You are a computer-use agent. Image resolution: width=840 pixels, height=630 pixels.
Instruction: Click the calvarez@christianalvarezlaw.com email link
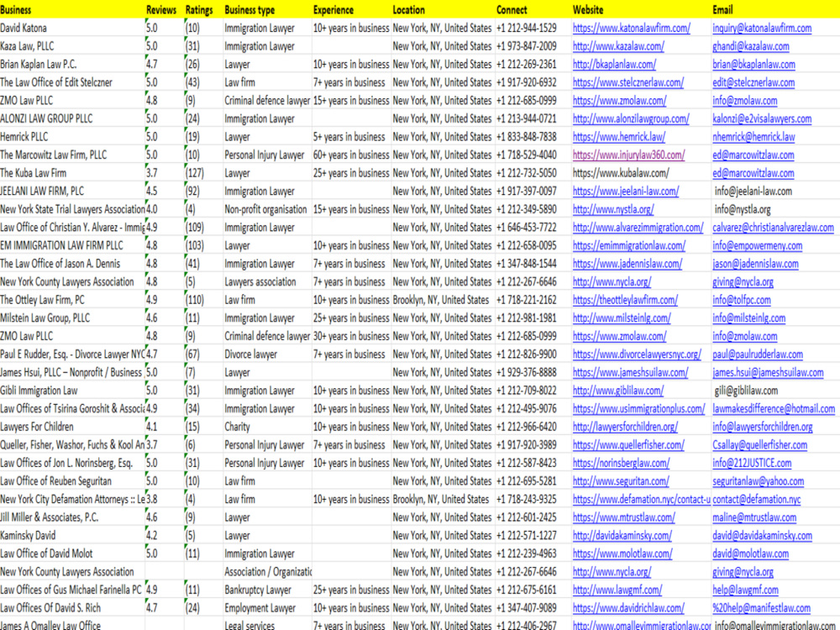(773, 227)
